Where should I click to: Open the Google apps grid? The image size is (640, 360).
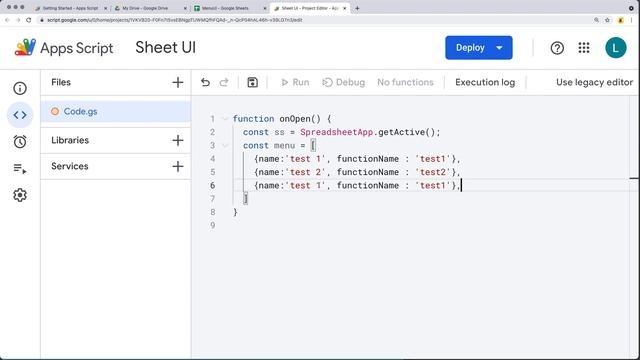[x=584, y=48]
